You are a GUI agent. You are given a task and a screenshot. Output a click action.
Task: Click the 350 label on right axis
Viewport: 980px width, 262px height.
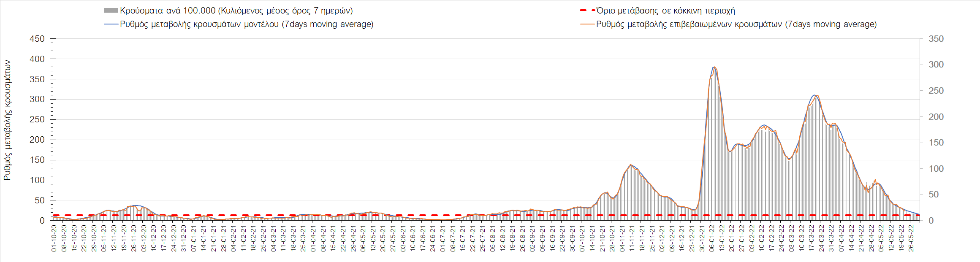936,39
